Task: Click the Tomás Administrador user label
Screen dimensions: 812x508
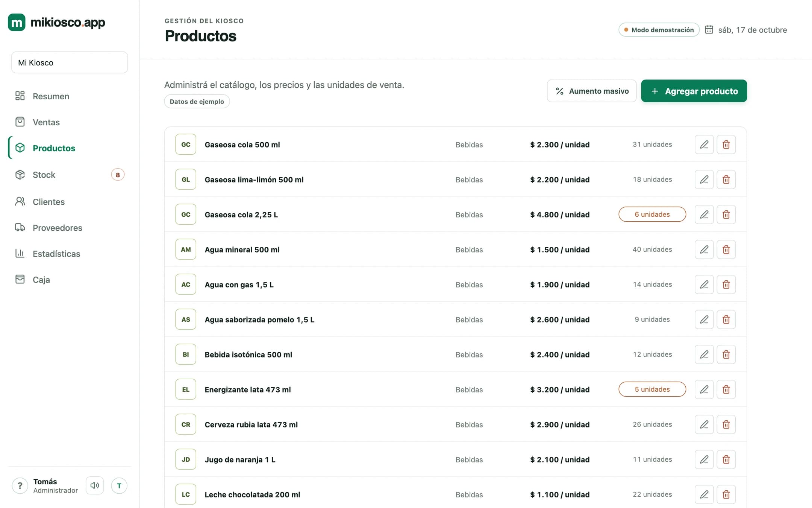Action: click(55, 486)
